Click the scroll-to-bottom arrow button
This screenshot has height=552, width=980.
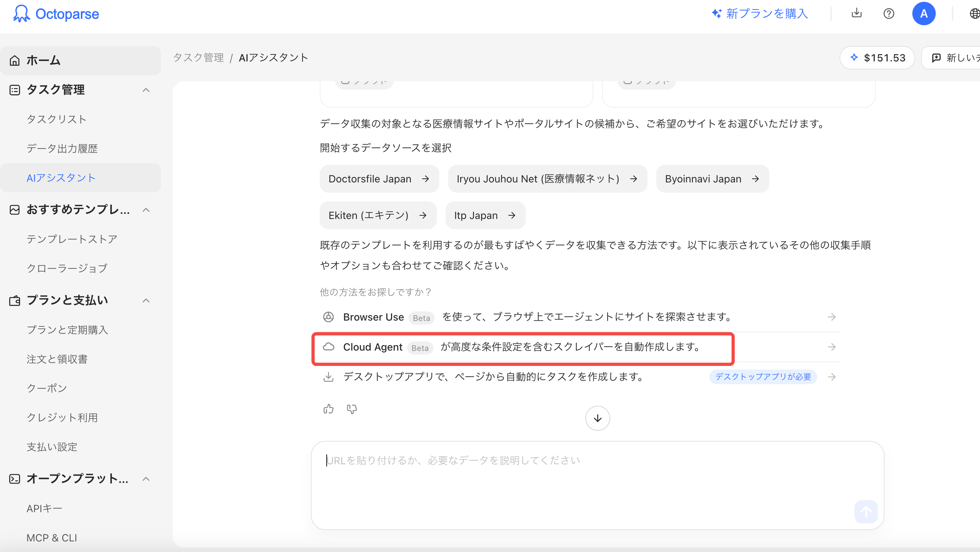597,418
